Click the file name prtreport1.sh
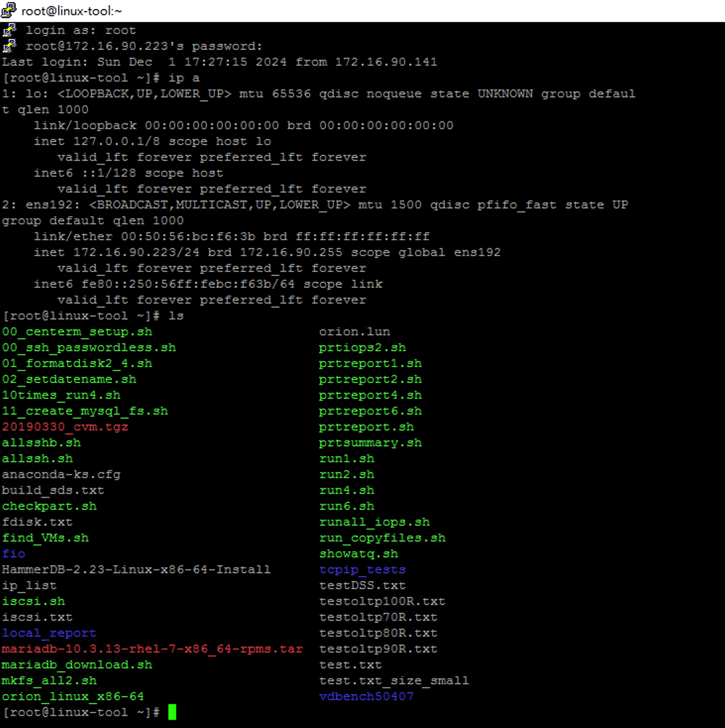Image resolution: width=725 pixels, height=728 pixels. click(x=370, y=364)
